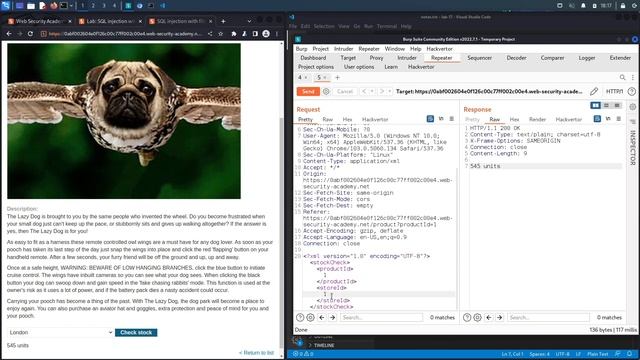Follow the Return to list link
The height and width of the screenshot is (360, 640).
pos(256,353)
